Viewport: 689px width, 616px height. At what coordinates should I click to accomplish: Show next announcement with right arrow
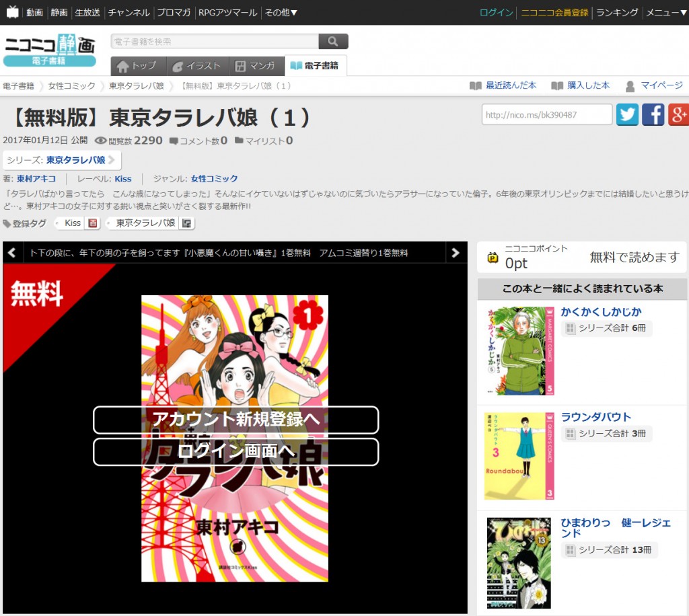coord(456,252)
